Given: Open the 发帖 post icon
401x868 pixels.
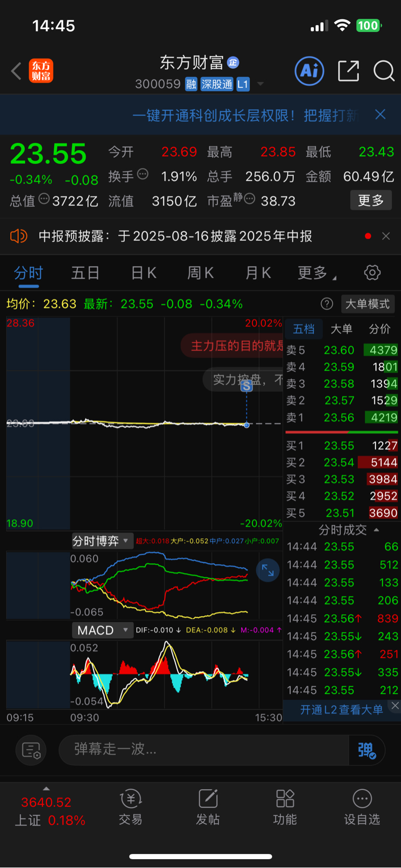Looking at the screenshot, I should click(208, 807).
